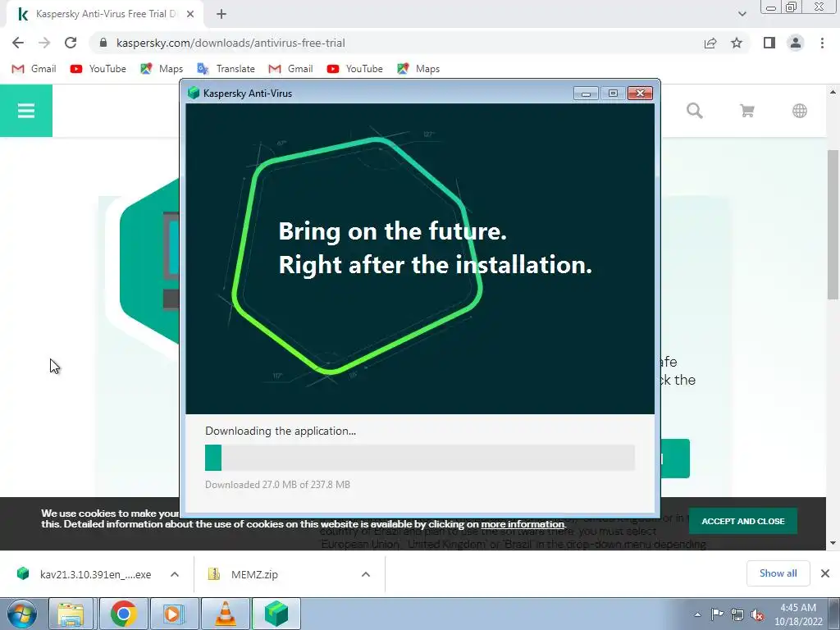Expand options for MEMZ.zip download

click(366, 574)
